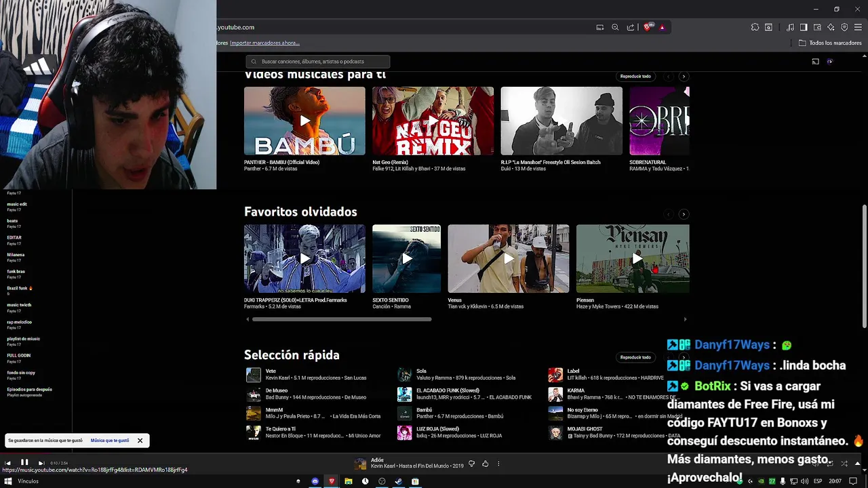
Task: Toggle the browser sidebar panel icon
Action: tap(804, 27)
